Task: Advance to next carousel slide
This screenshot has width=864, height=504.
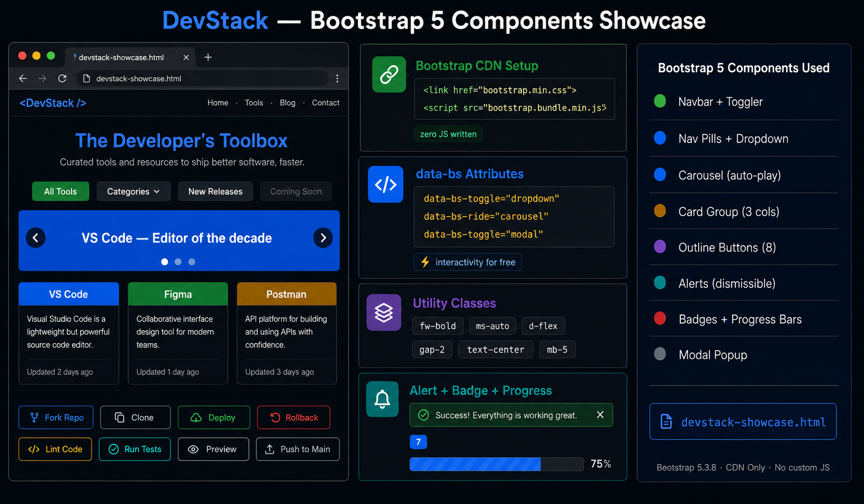Action: (x=323, y=238)
